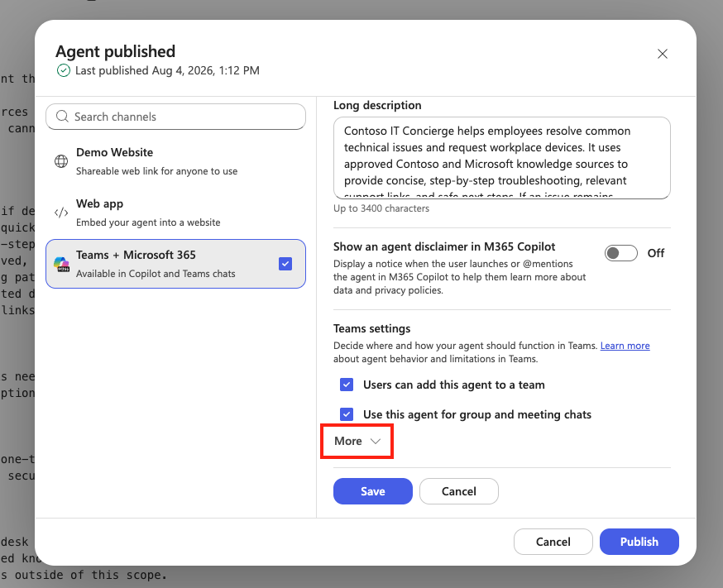This screenshot has height=588, width=723.
Task: Close the Agent published dialog
Action: [x=662, y=54]
